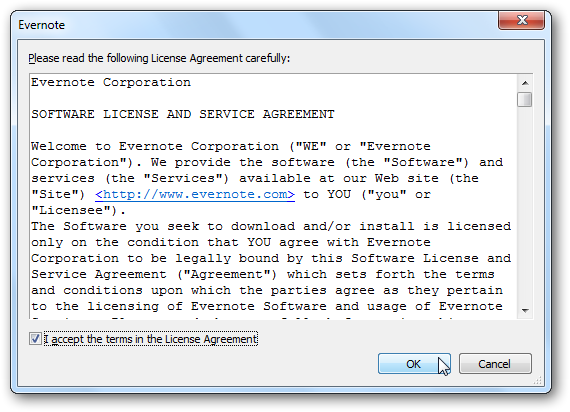The image size is (570, 412).
Task: Click the resize grip at the dialog corner
Action: [538, 380]
